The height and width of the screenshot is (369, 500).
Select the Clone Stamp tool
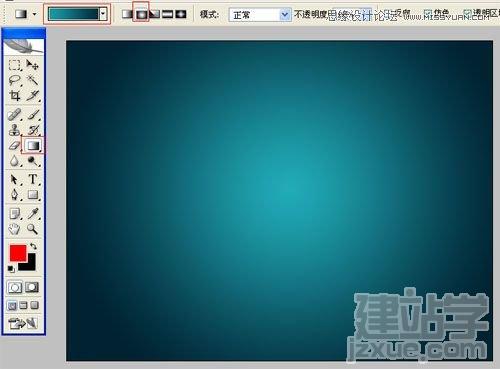15,130
